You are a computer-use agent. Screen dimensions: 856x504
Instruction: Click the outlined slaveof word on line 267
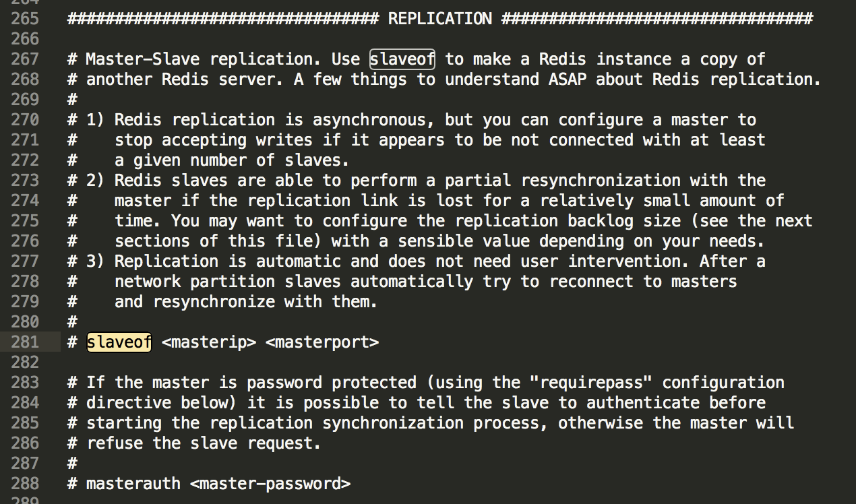pyautogui.click(x=402, y=59)
